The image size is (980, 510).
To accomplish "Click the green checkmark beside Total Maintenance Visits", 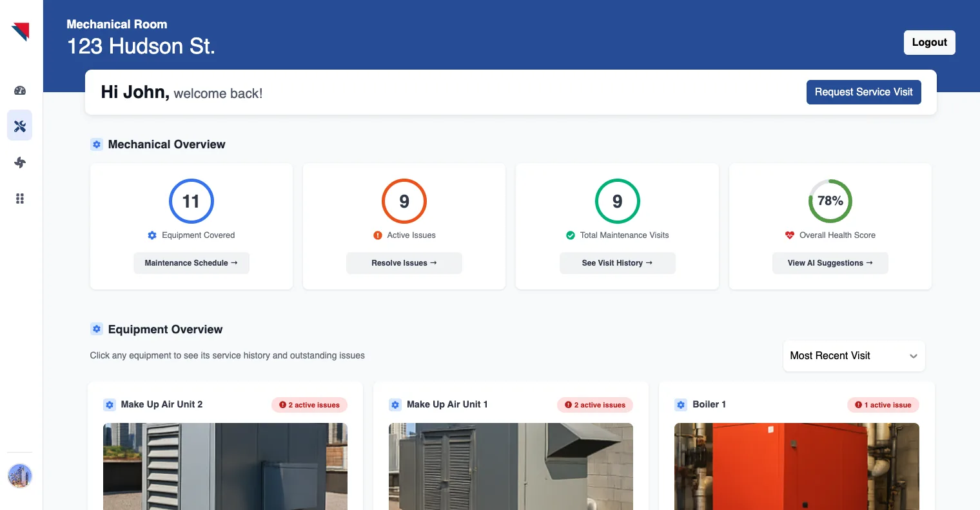I will coord(571,235).
